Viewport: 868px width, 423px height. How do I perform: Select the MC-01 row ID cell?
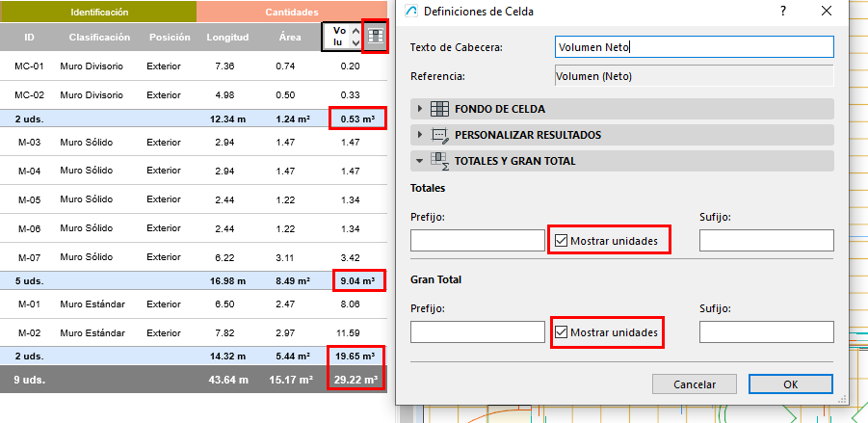point(29,66)
